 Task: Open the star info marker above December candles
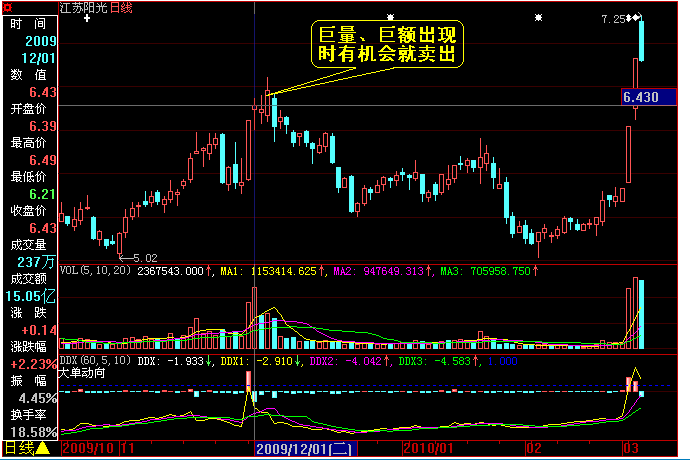click(x=390, y=18)
